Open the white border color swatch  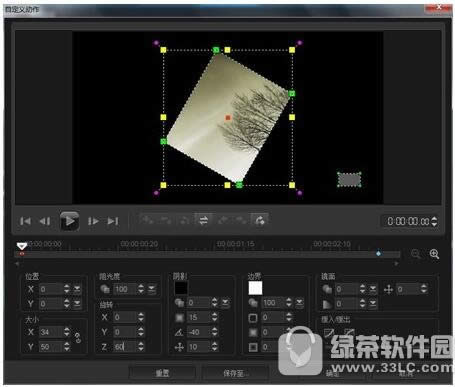pyautogui.click(x=255, y=288)
